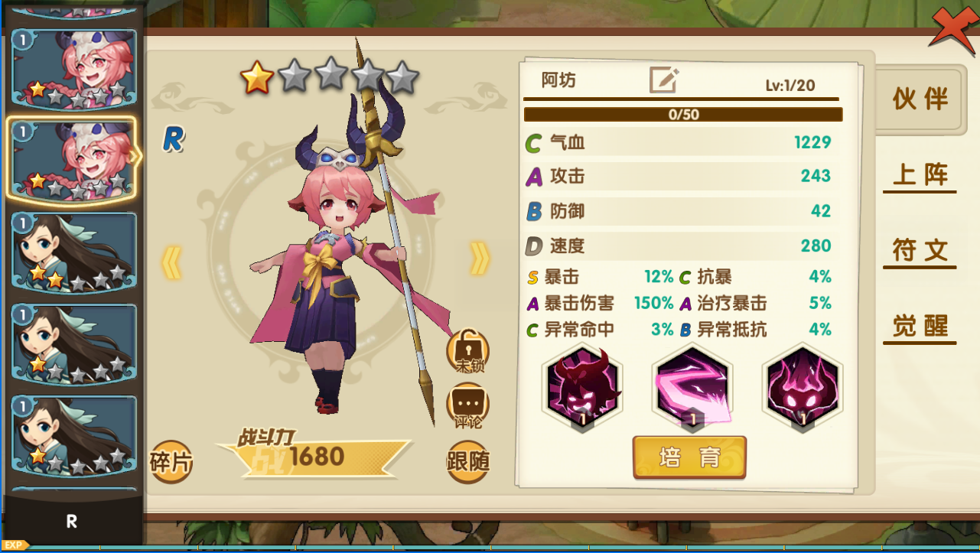
Task: Click the first gold star rating
Action: point(257,77)
